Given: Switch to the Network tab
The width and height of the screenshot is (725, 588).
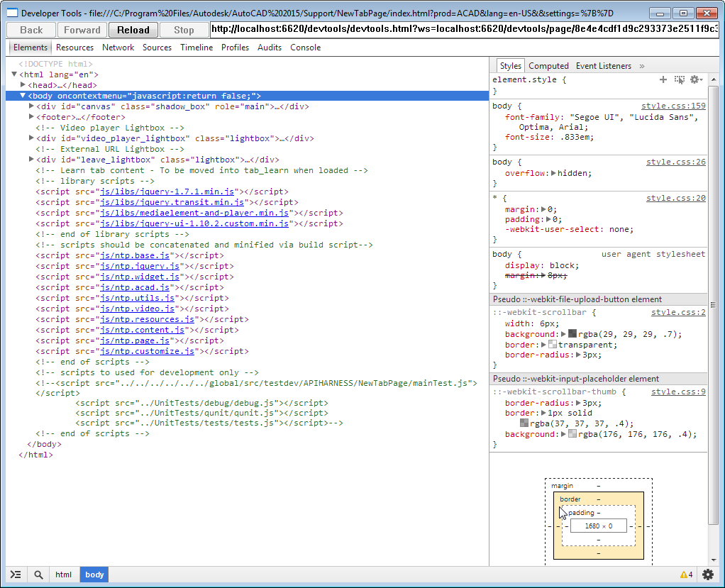Looking at the screenshot, I should click(x=118, y=48).
